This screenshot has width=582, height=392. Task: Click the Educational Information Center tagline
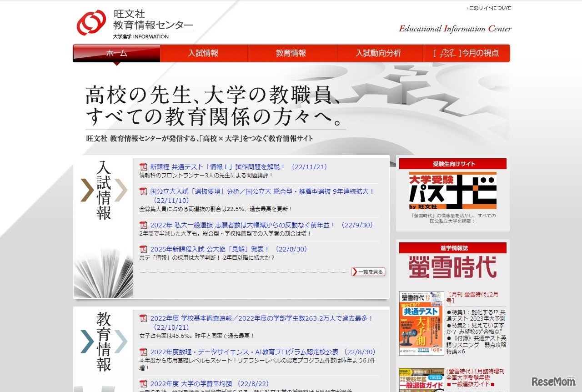point(455,29)
